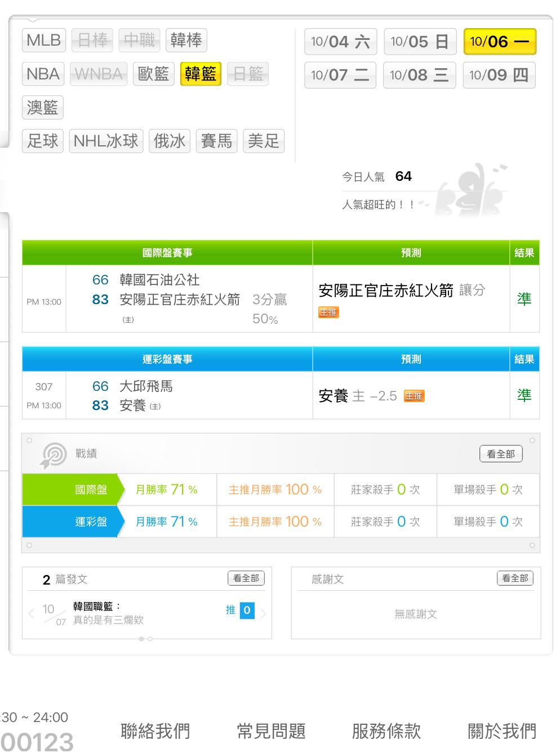Click the blue 推 count badge
This screenshot has width=560, height=753.
pos(247,611)
